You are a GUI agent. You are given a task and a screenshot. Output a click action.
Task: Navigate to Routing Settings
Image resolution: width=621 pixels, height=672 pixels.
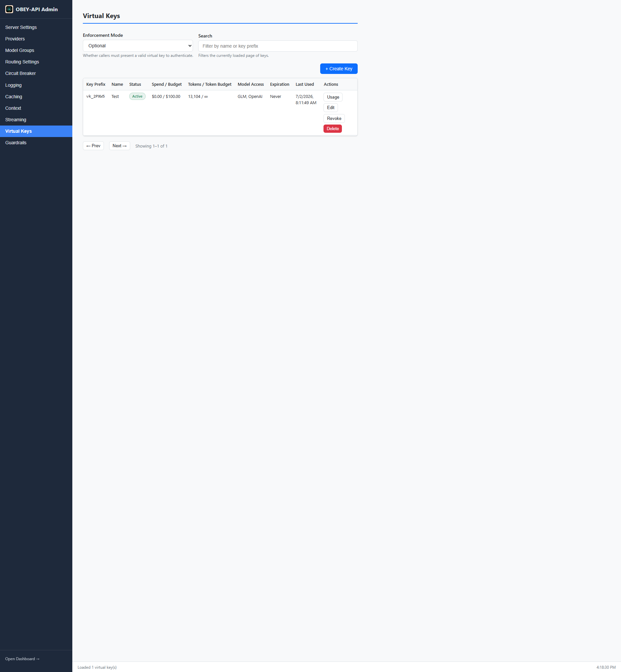pyautogui.click(x=36, y=62)
